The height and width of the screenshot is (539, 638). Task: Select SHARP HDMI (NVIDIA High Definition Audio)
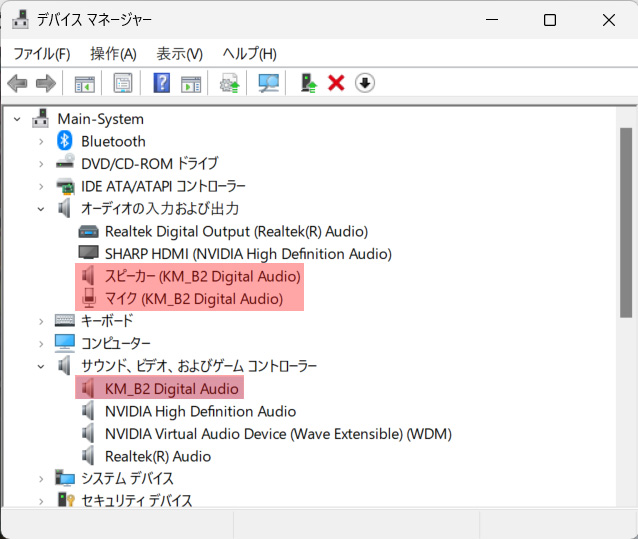tap(248, 254)
